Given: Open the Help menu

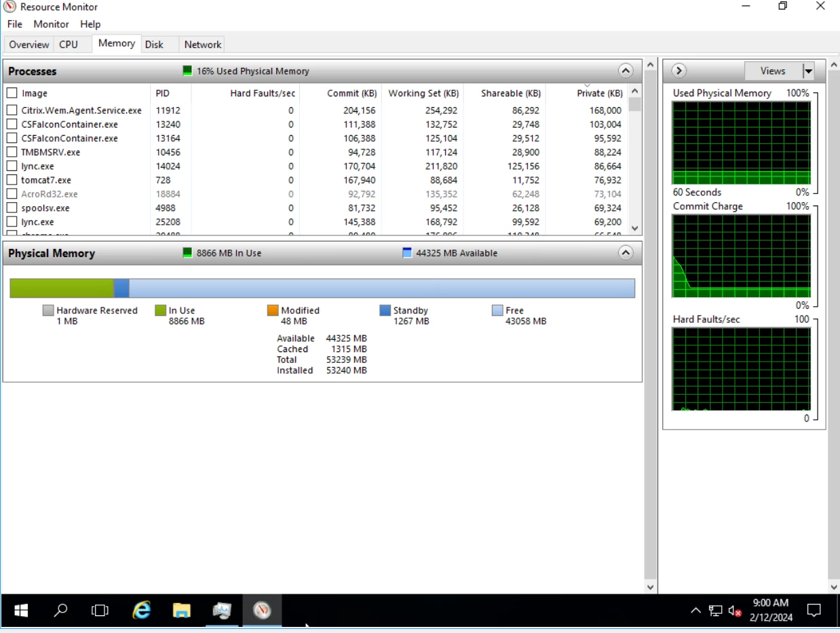Looking at the screenshot, I should pyautogui.click(x=90, y=24).
